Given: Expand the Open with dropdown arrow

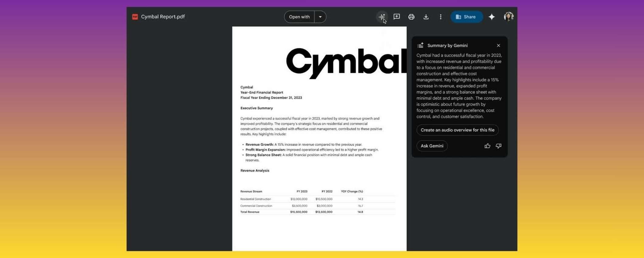Looking at the screenshot, I should 320,17.
